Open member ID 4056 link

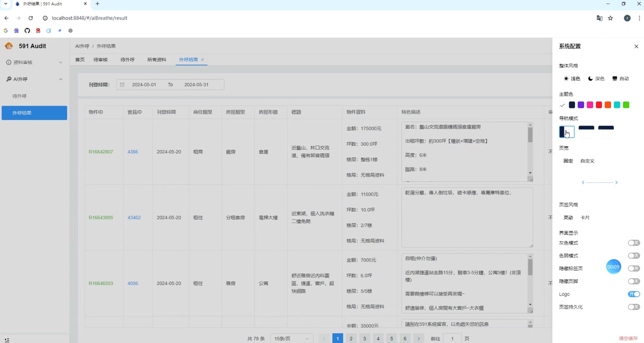point(133,283)
